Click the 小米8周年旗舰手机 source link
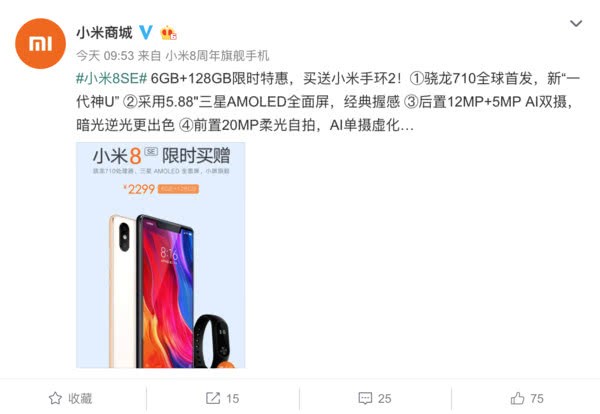 click(x=217, y=56)
